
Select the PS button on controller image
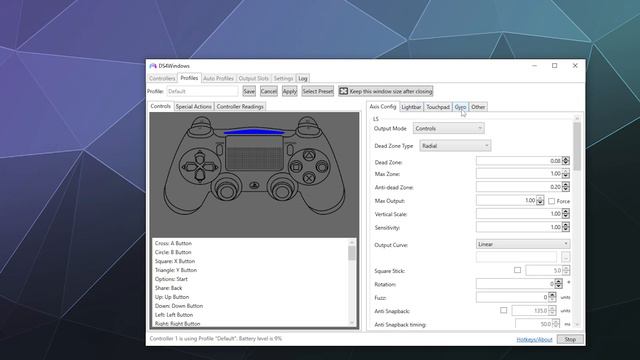click(x=254, y=185)
